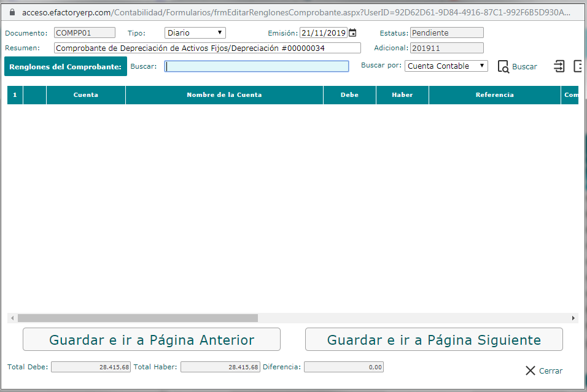Click the Cerrar X icon

coord(530,371)
